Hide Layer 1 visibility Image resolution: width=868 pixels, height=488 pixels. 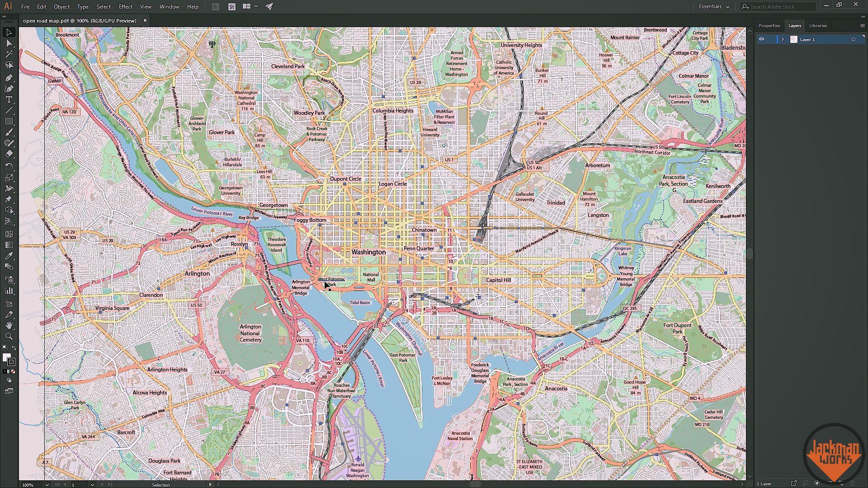coord(761,39)
